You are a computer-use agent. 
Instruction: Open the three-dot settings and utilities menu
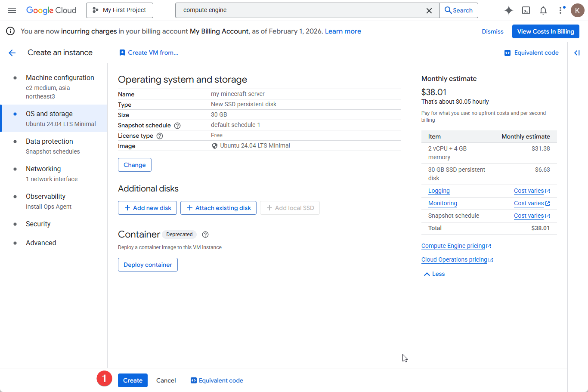point(561,10)
